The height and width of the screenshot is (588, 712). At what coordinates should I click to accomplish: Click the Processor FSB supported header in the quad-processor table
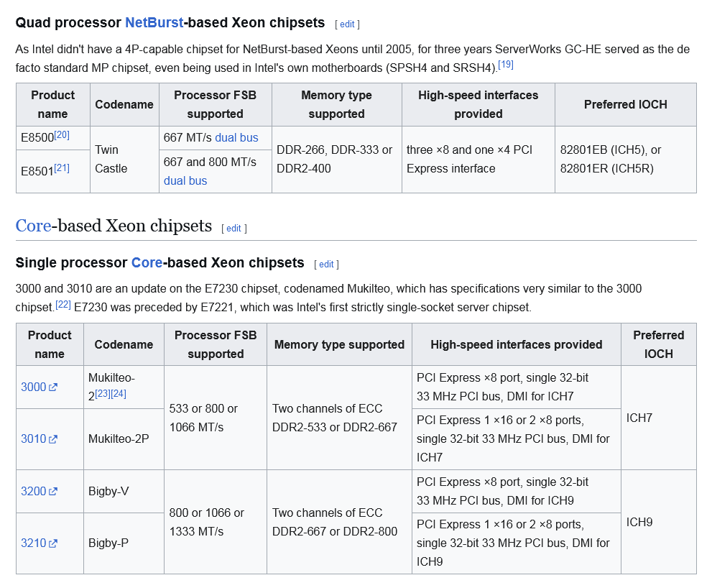pyautogui.click(x=216, y=104)
